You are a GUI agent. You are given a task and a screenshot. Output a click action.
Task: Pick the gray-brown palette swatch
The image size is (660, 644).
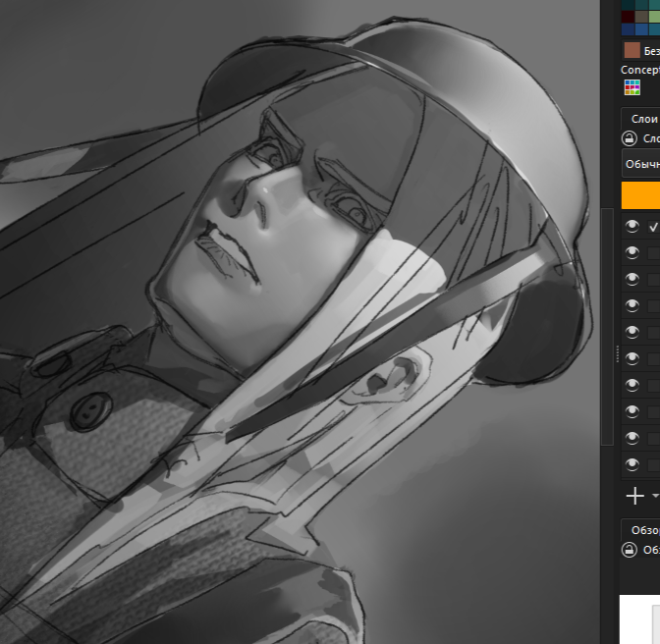point(641,17)
